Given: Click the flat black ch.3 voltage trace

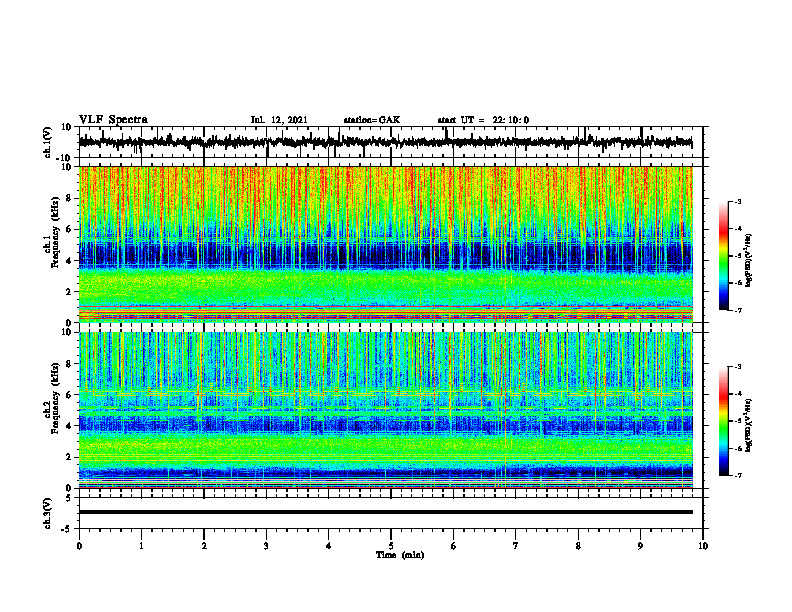Looking at the screenshot, I should [x=385, y=512].
